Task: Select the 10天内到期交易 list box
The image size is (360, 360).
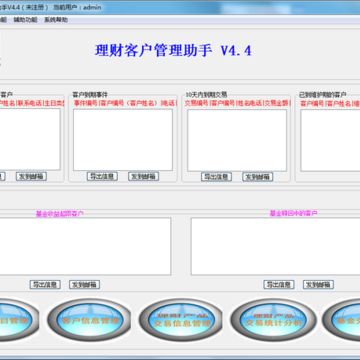Action: click(237, 140)
